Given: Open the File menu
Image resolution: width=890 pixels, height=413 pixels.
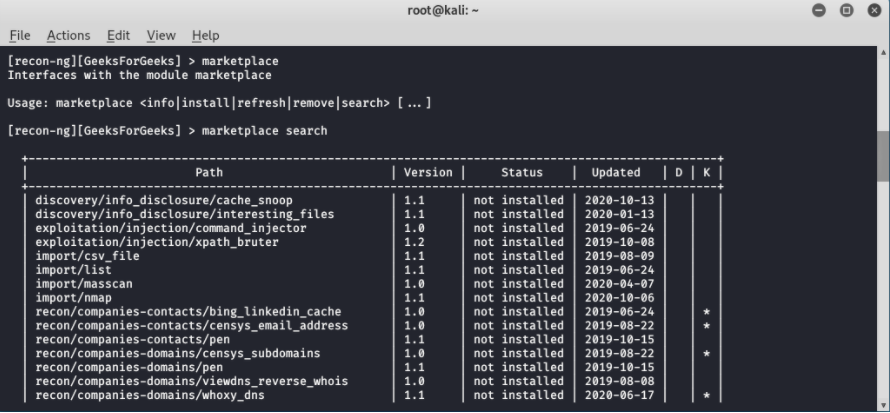Looking at the screenshot, I should point(20,35).
